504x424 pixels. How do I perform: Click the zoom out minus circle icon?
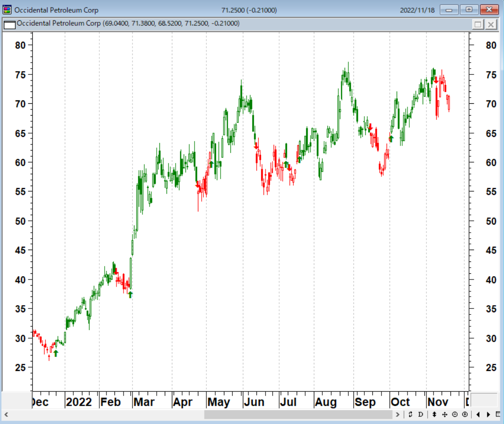pyautogui.click(x=455, y=415)
